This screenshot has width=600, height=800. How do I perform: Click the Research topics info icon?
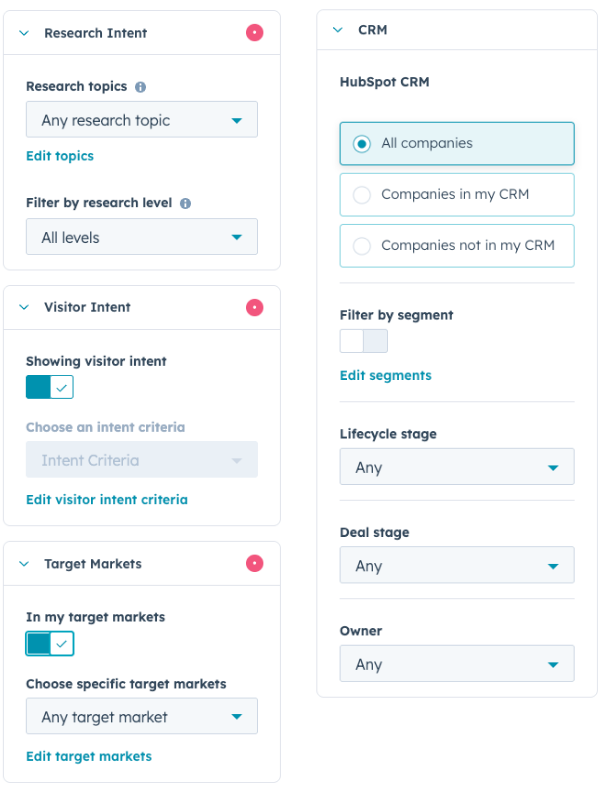[141, 87]
